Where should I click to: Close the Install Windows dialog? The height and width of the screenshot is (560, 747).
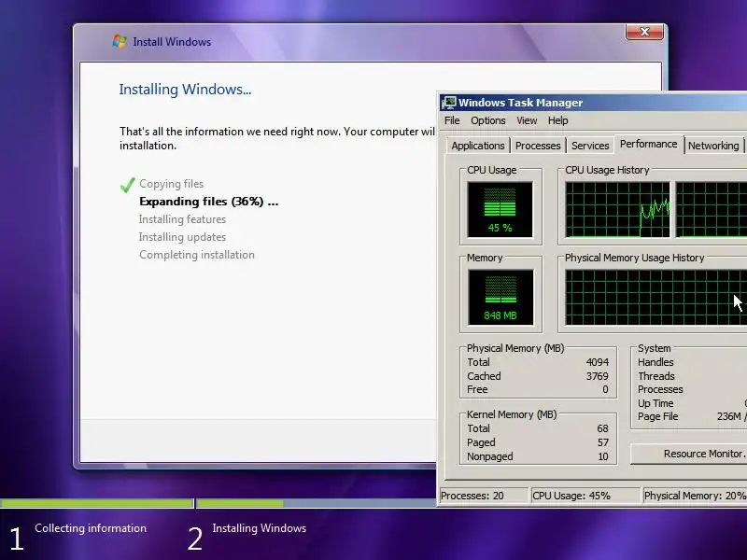(644, 32)
